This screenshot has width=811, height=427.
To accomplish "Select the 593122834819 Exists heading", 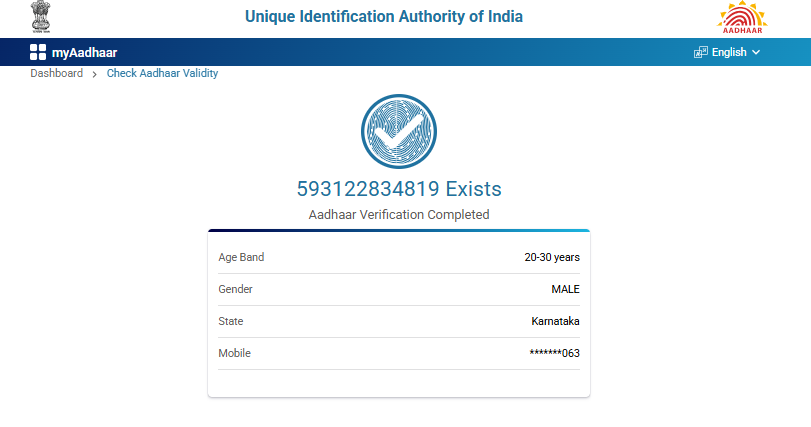I will 399,189.
